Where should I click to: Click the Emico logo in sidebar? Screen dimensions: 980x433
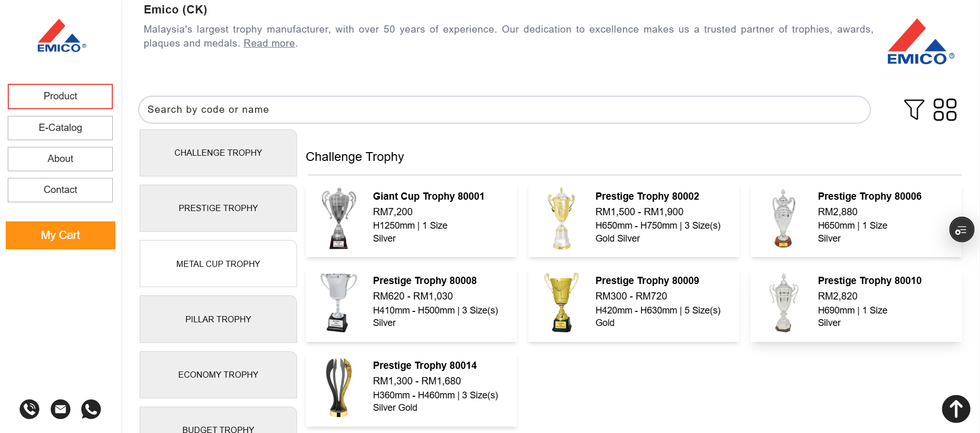click(x=62, y=36)
